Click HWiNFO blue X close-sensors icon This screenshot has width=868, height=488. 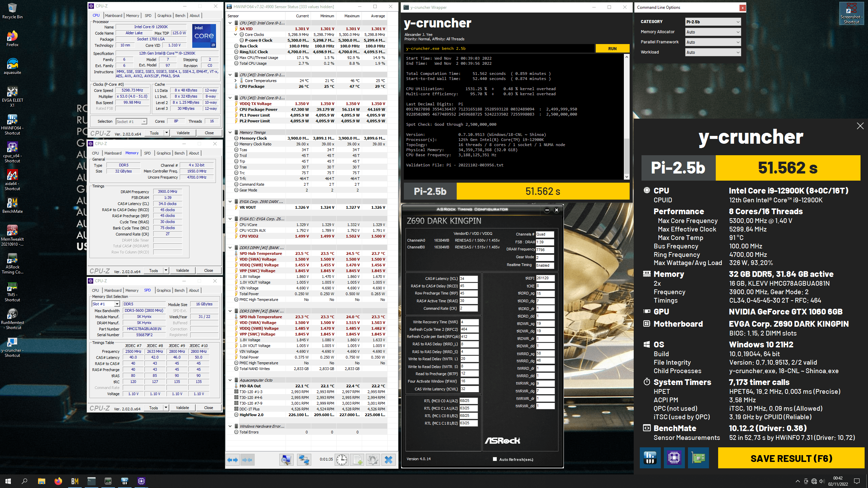coord(389,460)
